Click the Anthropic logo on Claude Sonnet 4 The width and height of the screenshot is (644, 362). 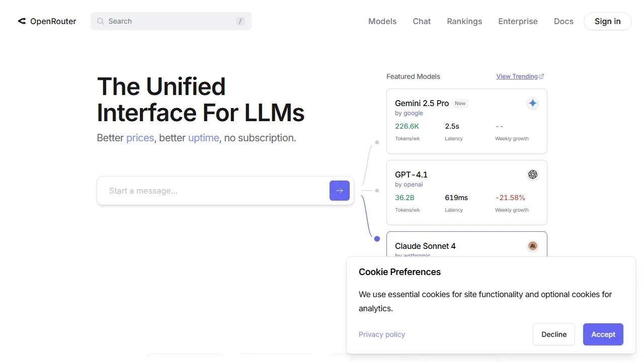click(533, 246)
